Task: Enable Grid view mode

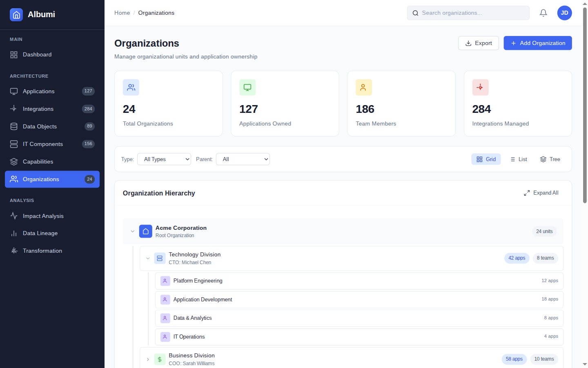Action: pos(486,159)
